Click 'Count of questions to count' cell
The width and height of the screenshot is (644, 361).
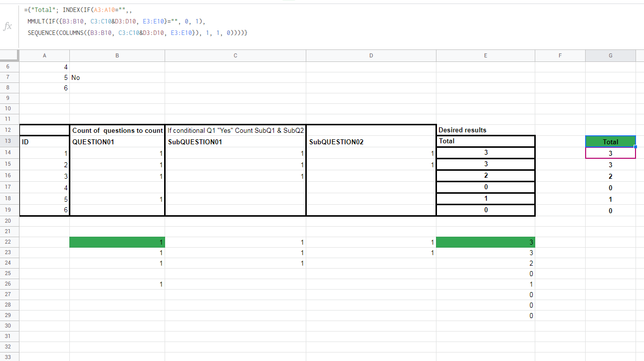pyautogui.click(x=117, y=130)
